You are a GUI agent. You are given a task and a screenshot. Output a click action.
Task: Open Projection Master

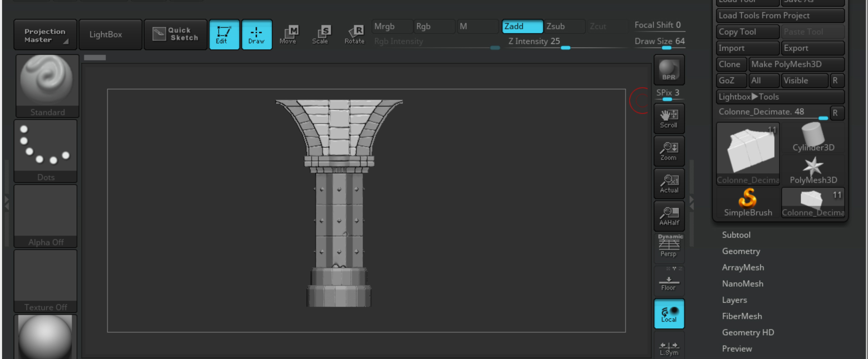click(45, 35)
